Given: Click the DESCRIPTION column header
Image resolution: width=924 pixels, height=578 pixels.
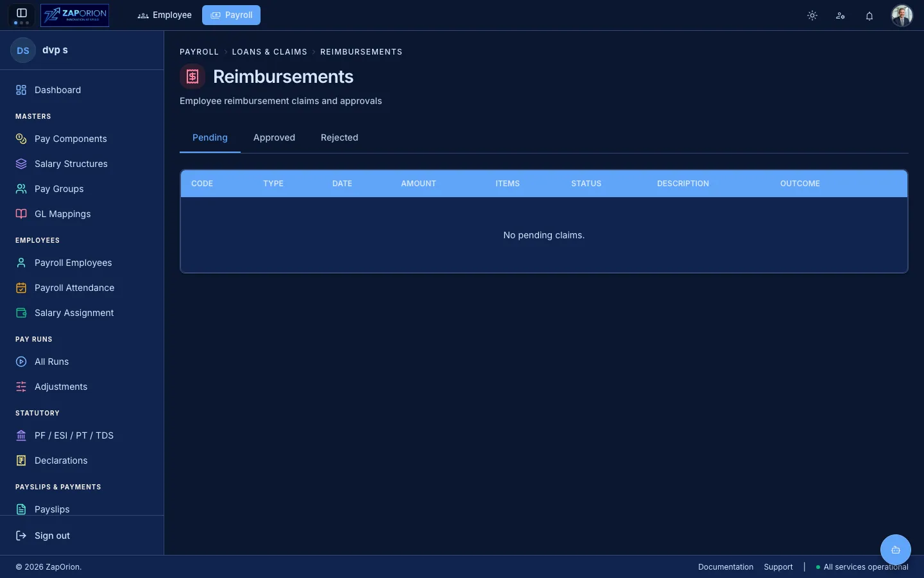Looking at the screenshot, I should point(683,184).
